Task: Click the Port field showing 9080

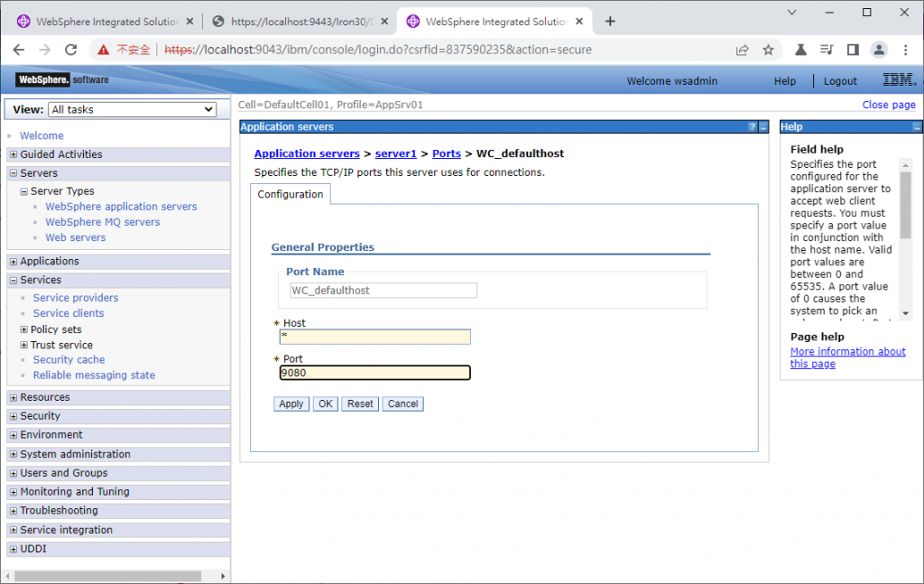Action: 374,373
